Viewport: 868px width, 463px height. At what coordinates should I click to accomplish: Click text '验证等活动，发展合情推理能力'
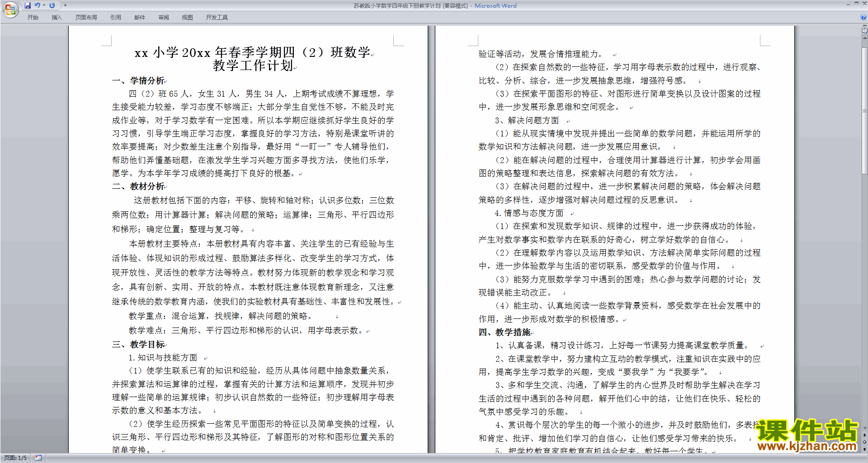point(538,54)
